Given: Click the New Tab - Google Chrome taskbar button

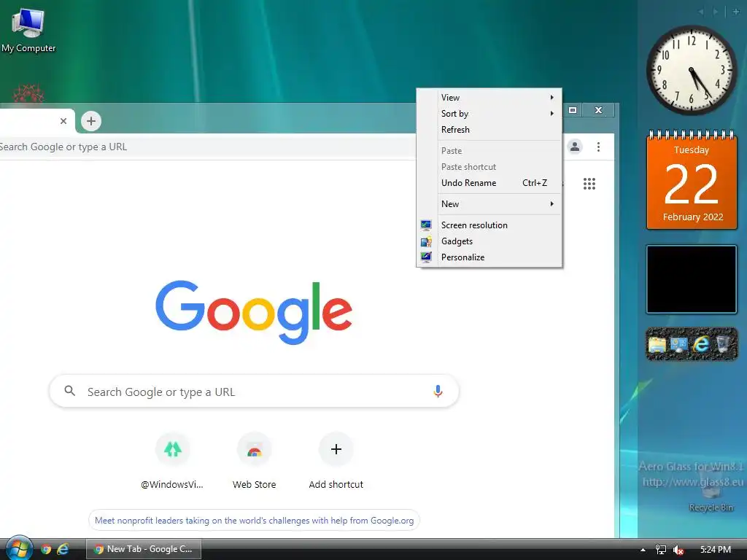Looking at the screenshot, I should pos(144,549).
